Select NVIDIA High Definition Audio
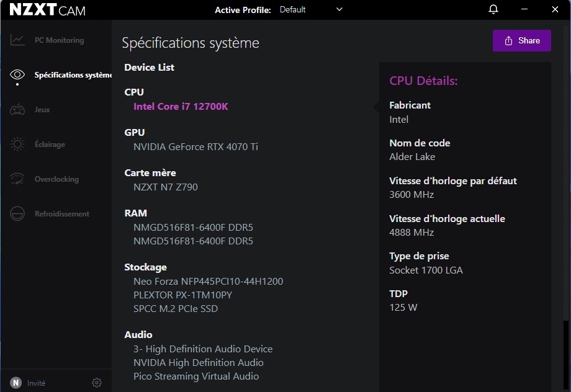 point(198,362)
